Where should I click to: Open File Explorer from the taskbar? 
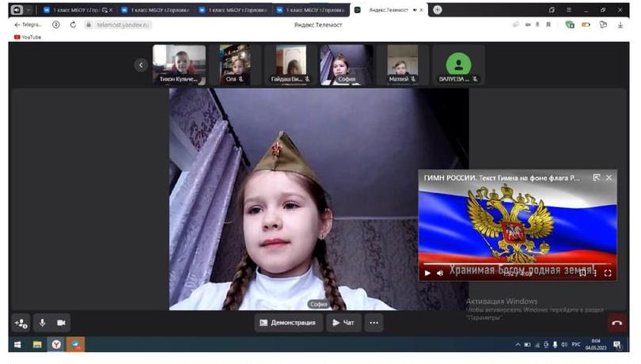(x=37, y=345)
